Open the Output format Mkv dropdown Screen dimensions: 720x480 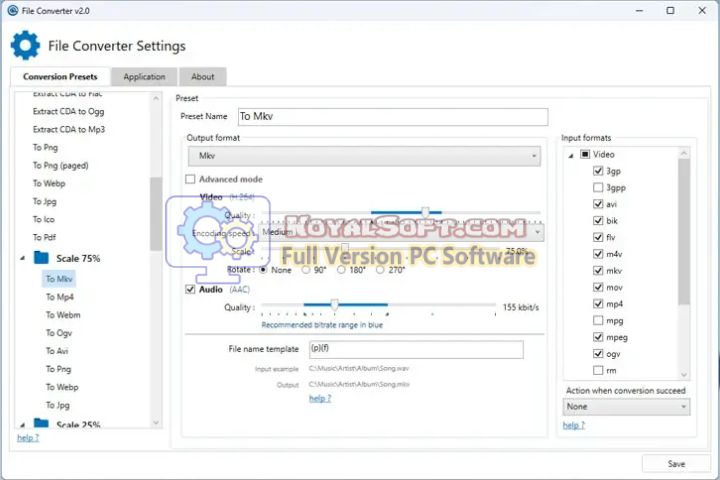(x=364, y=156)
